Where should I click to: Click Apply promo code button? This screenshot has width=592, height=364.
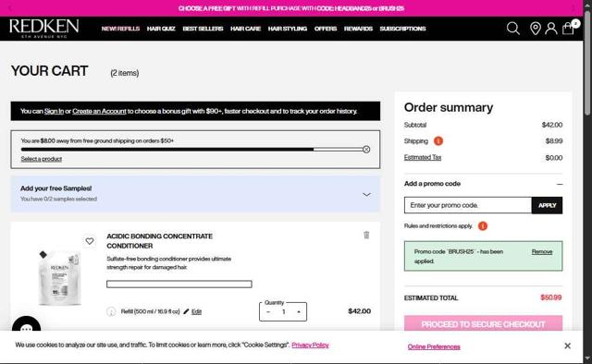[547, 205]
